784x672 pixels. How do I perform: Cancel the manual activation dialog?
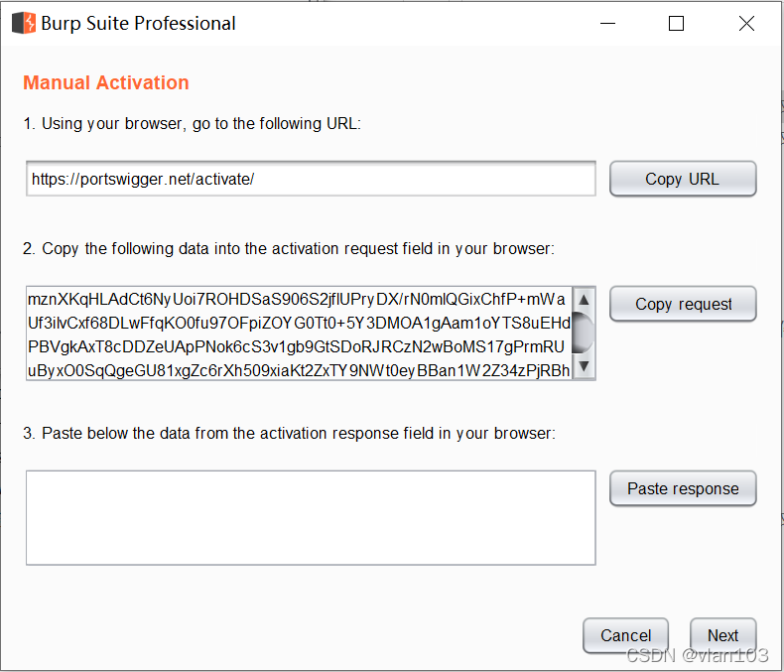pos(625,635)
